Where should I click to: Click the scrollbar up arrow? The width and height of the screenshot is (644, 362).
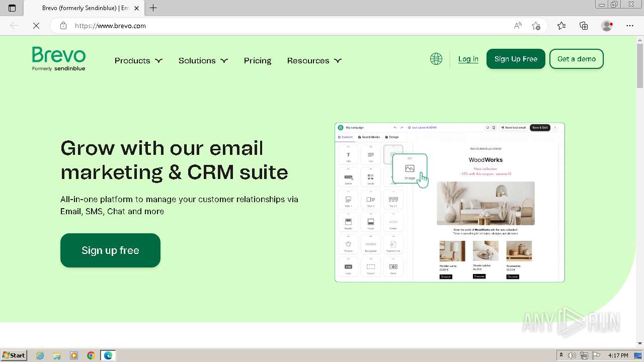pos(640,40)
